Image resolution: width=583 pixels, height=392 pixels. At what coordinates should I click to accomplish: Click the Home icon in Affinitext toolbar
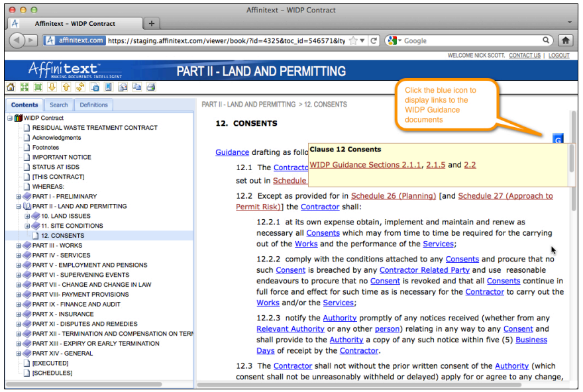(x=10, y=87)
